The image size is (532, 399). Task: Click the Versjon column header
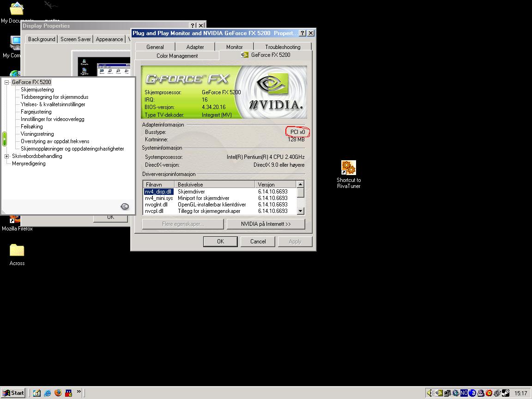tap(276, 185)
